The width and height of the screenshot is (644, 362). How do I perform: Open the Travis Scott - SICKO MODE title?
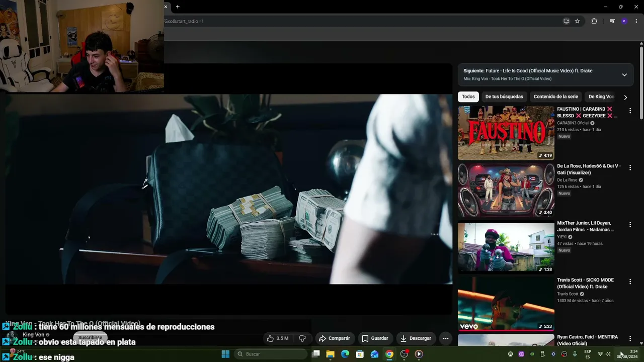[x=585, y=283]
